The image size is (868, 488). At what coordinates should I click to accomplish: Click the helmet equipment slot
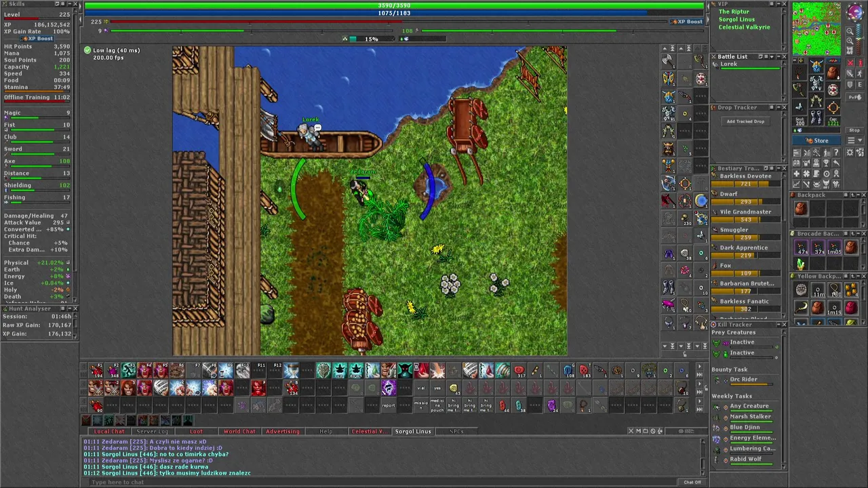click(816, 65)
